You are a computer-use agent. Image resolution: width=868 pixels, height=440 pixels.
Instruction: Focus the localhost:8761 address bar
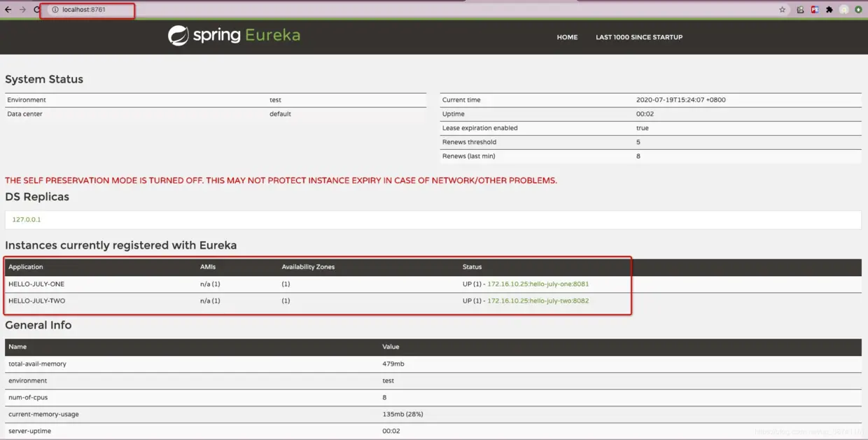420,10
